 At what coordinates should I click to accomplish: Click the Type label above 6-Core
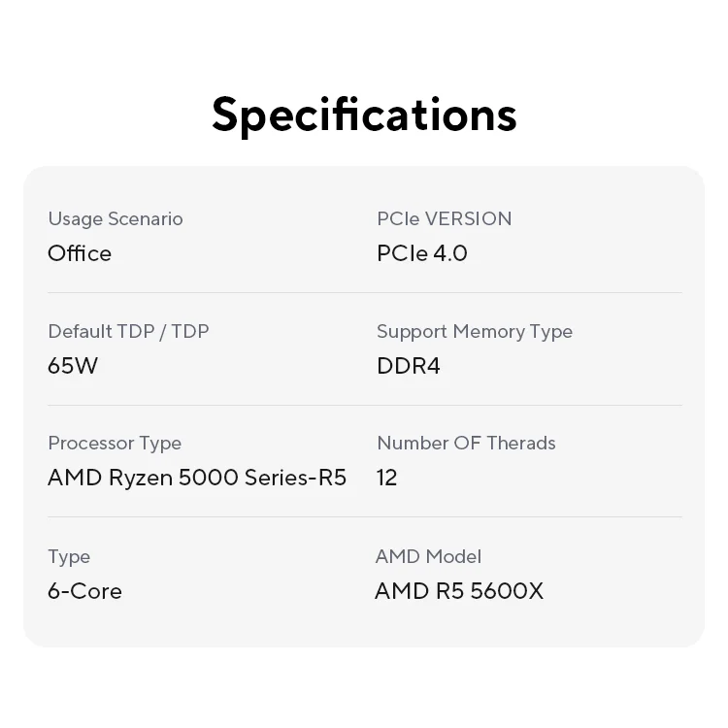tap(69, 556)
